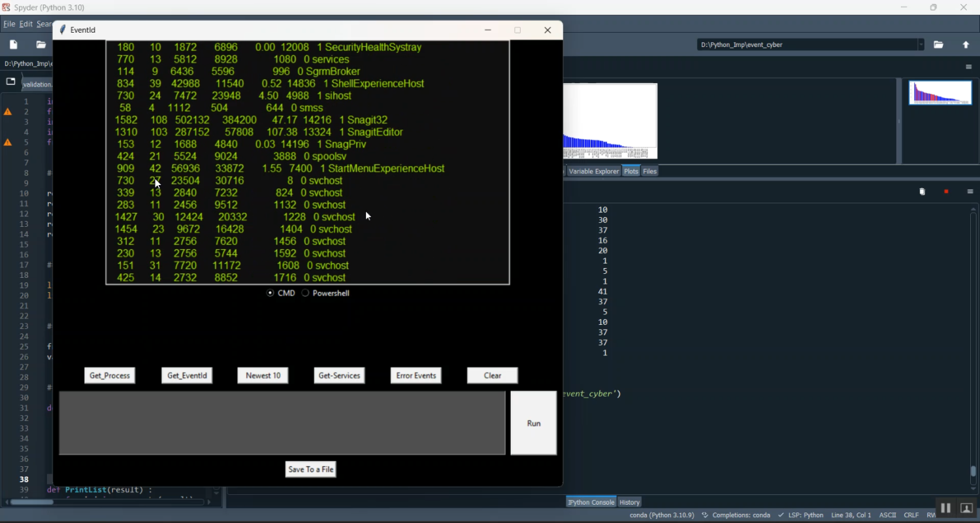Click the warning icon on line 2
The height and width of the screenshot is (523, 980).
click(x=8, y=112)
